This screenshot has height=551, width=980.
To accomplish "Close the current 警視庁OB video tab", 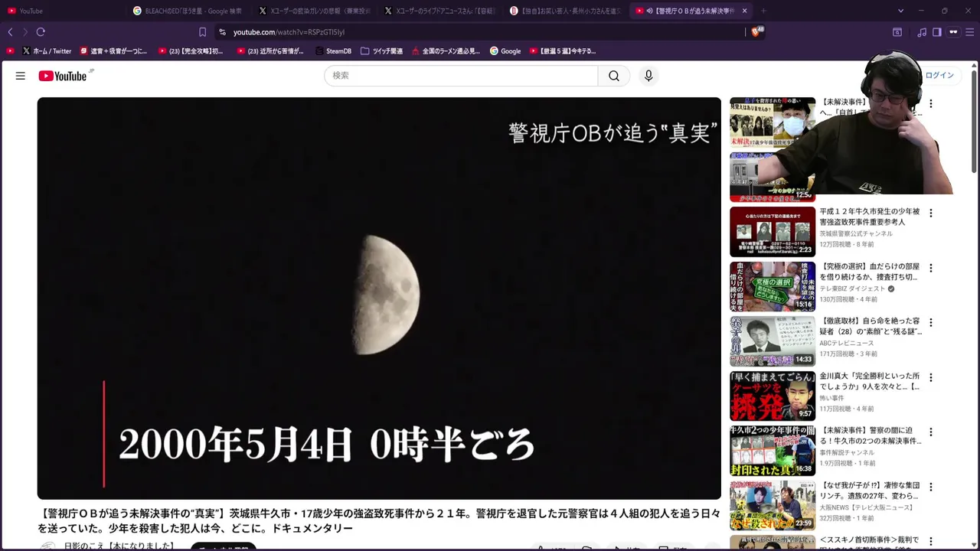I will [x=744, y=11].
